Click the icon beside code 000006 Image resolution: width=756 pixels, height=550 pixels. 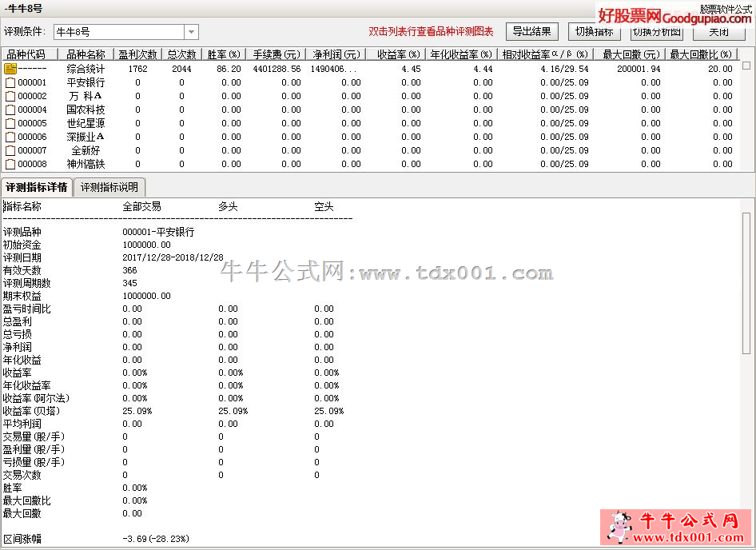pos(10,137)
